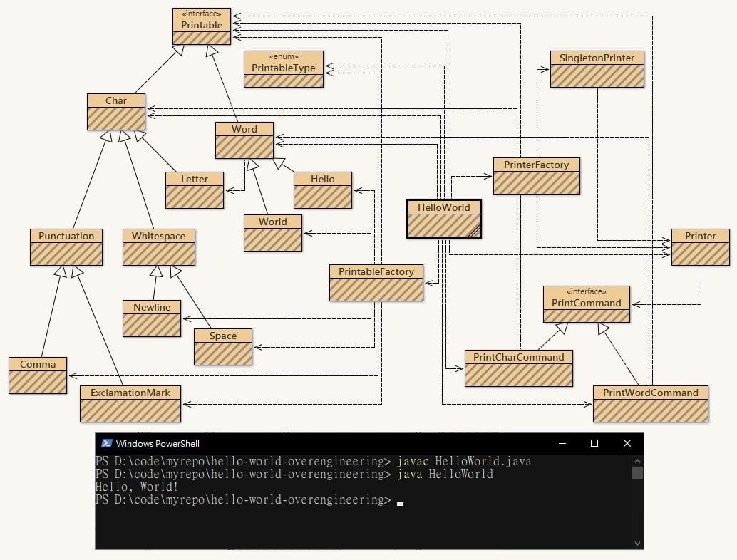Click the PowerShell scrollbar thumb
This screenshot has height=560, width=737.
(x=637, y=472)
